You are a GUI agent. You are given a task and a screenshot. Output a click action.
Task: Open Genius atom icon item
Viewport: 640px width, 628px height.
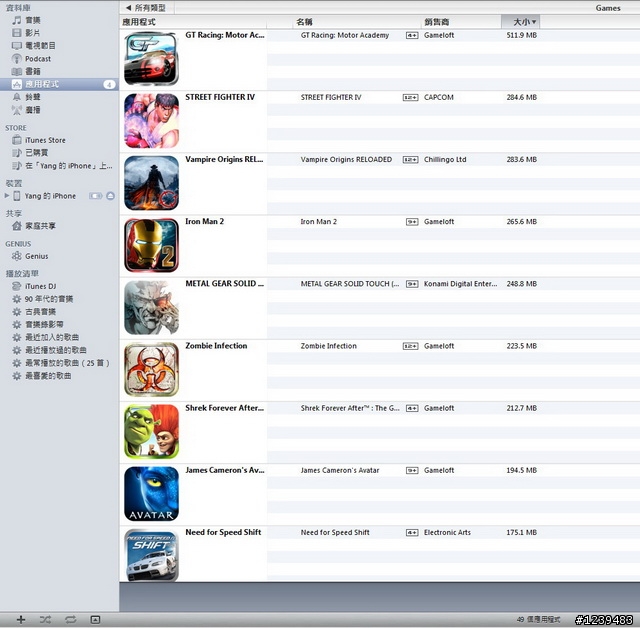pos(17,256)
